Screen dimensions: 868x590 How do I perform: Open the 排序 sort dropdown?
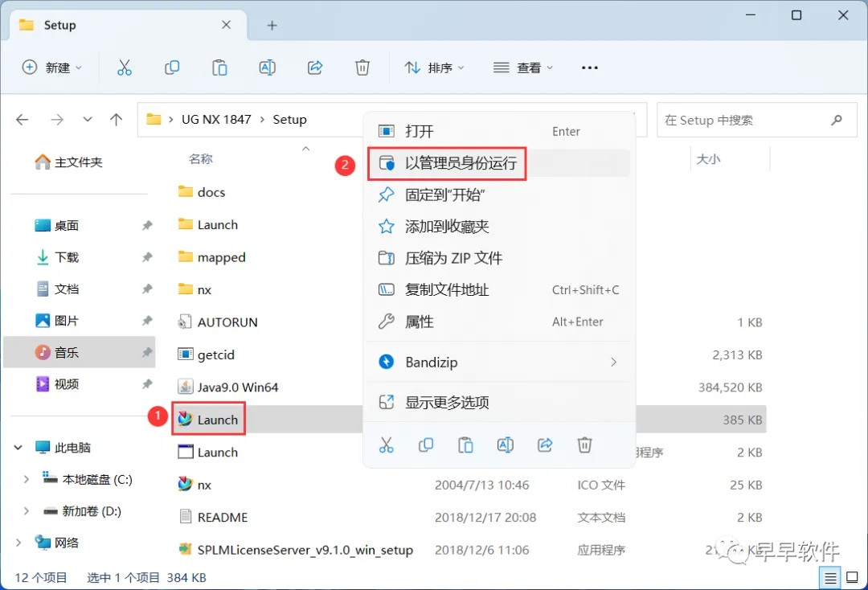pyautogui.click(x=435, y=68)
